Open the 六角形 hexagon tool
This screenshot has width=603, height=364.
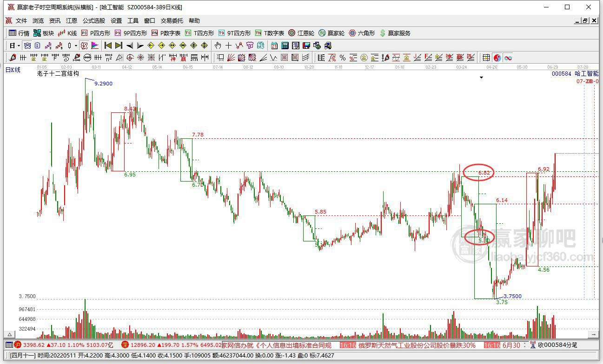point(362,33)
